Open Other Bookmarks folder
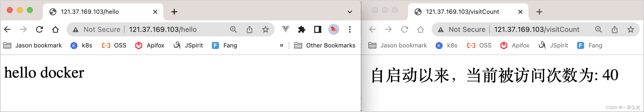Image resolution: width=644 pixels, height=112 pixels. [325, 45]
